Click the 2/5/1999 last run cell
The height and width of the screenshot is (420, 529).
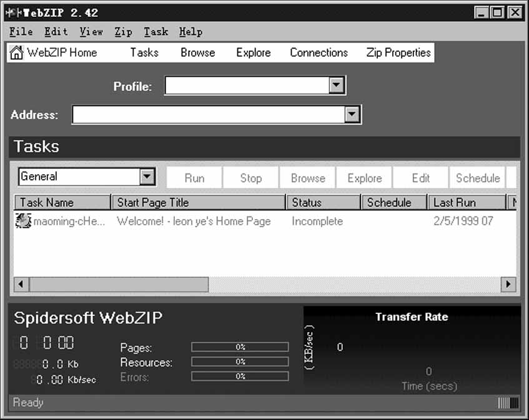coord(463,222)
